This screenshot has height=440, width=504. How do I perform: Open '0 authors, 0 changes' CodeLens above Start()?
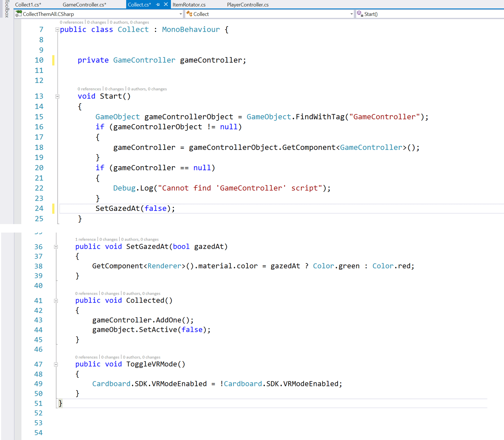point(147,89)
